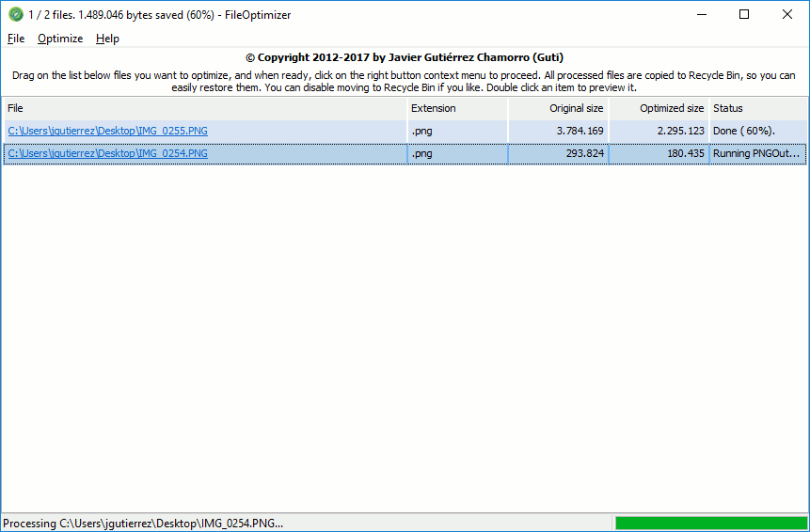Viewport: 810px width, 532px height.
Task: Click the Done (60%) status cell
Action: [x=758, y=131]
